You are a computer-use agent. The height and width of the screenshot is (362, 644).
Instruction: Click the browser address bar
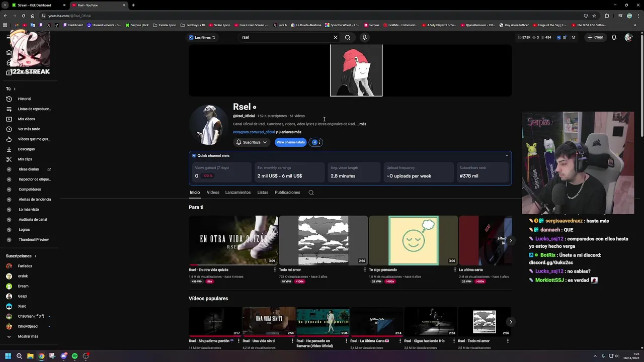coord(312,16)
